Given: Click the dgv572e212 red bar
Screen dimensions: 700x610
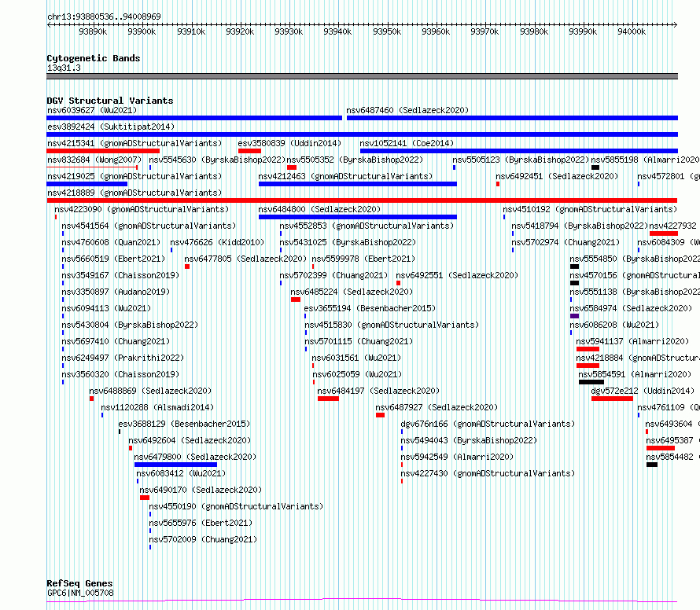Looking at the screenshot, I should pyautogui.click(x=612, y=399).
